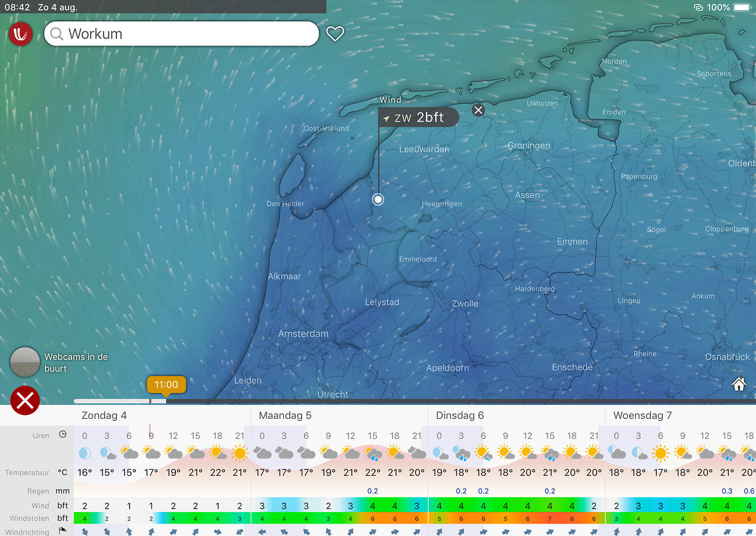Click the Oost-Vlieland label on the map
756x536 pixels.
326,128
